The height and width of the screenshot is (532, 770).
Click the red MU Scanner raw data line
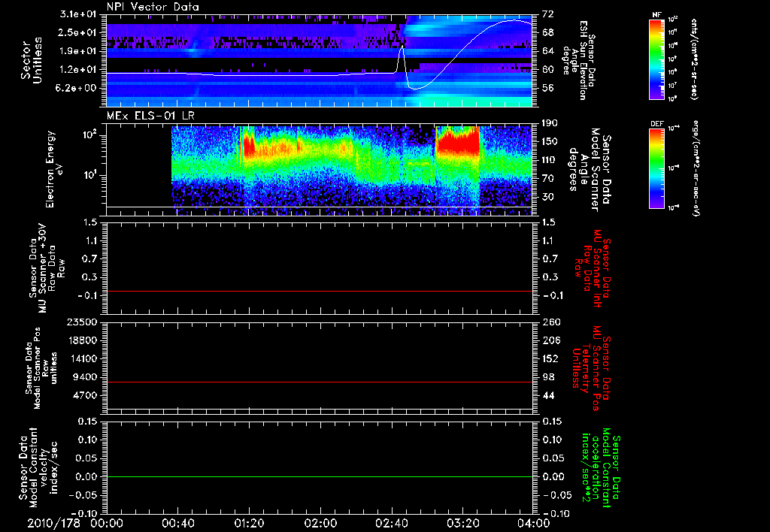tap(319, 291)
